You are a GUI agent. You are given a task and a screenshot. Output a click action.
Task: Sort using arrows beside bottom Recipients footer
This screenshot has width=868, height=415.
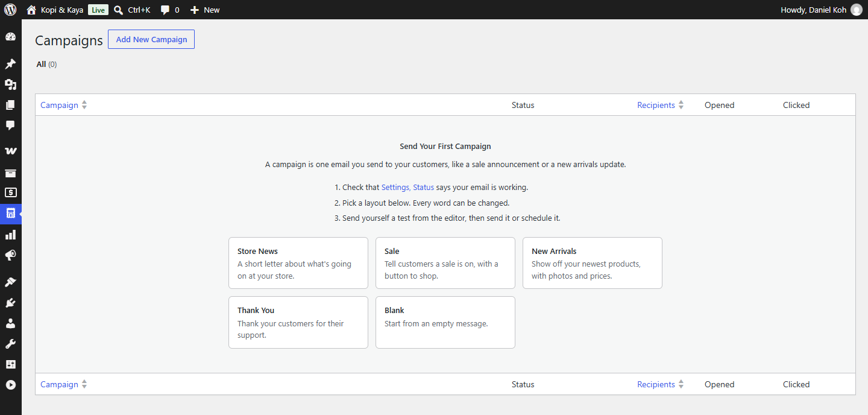(x=681, y=384)
